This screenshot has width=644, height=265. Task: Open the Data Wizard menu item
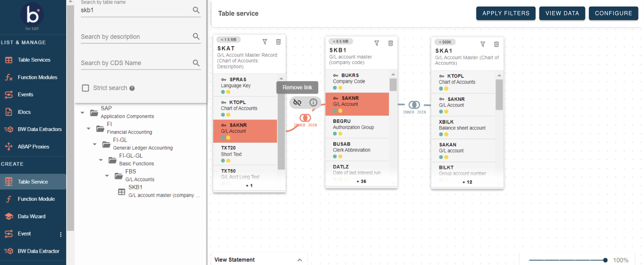pos(32,216)
